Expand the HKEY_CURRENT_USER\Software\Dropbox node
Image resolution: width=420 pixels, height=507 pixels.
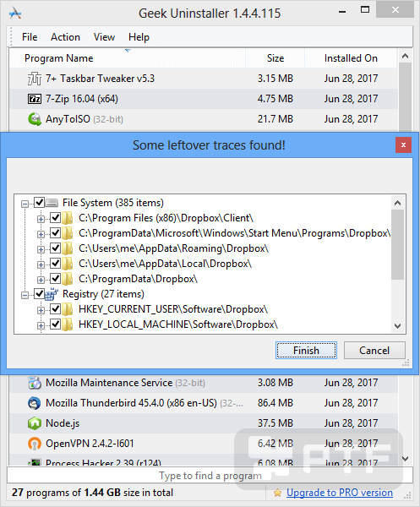click(x=41, y=310)
